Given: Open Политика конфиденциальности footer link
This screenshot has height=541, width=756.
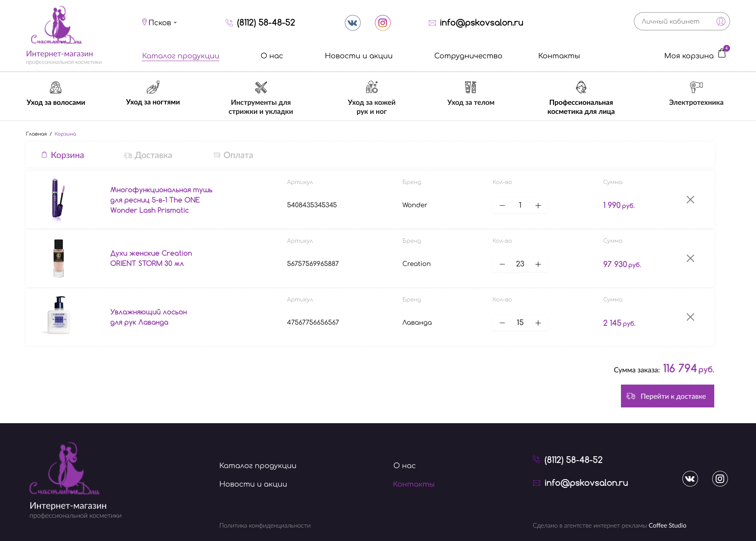Looking at the screenshot, I should 265,525.
